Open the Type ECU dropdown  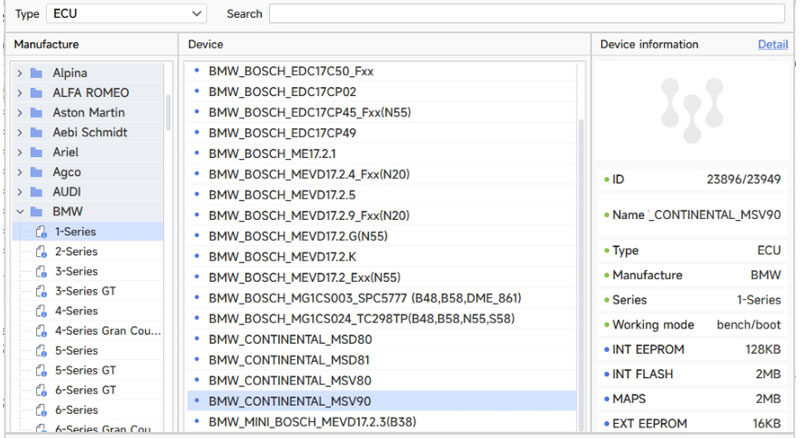click(126, 14)
